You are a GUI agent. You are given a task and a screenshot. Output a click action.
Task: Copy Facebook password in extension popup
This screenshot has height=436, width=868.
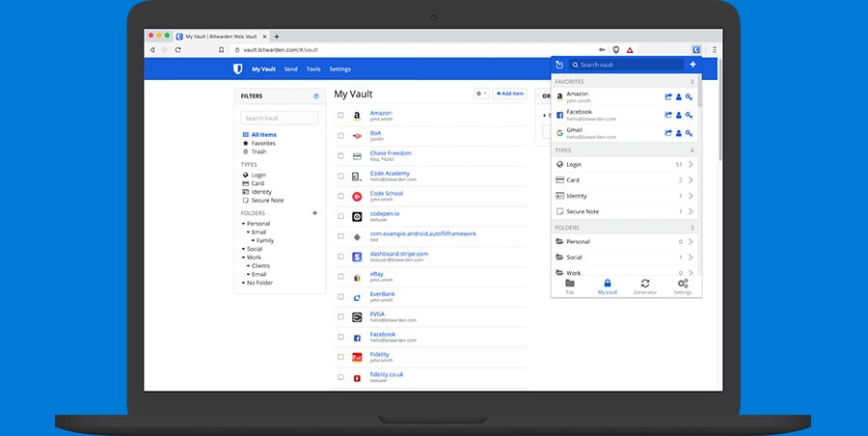(689, 115)
